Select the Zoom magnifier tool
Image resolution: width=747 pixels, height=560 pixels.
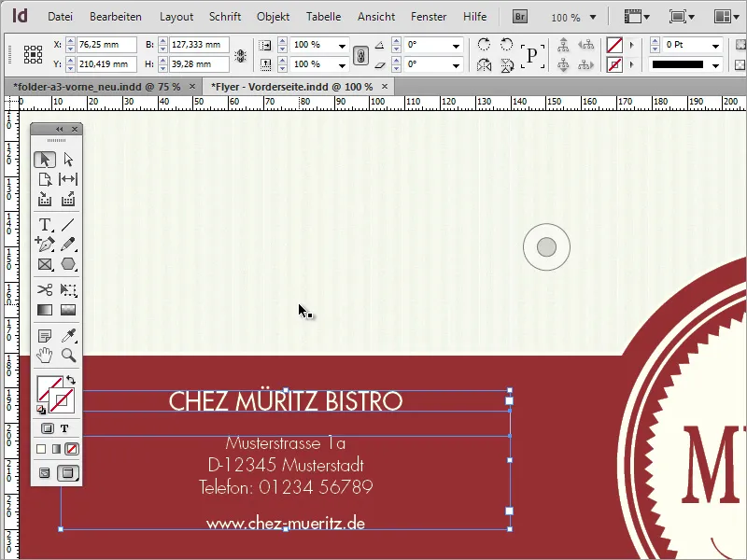(68, 356)
